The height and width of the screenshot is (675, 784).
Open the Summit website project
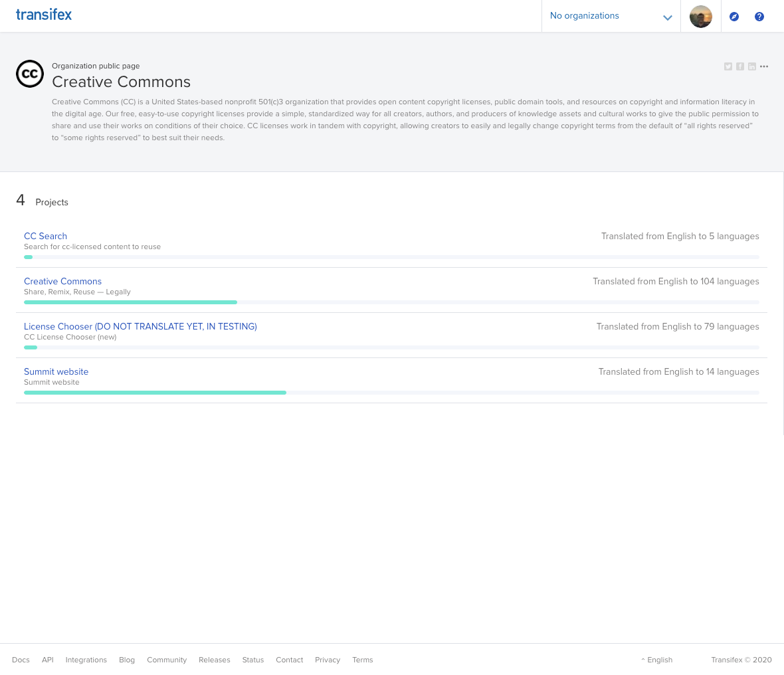point(56,371)
